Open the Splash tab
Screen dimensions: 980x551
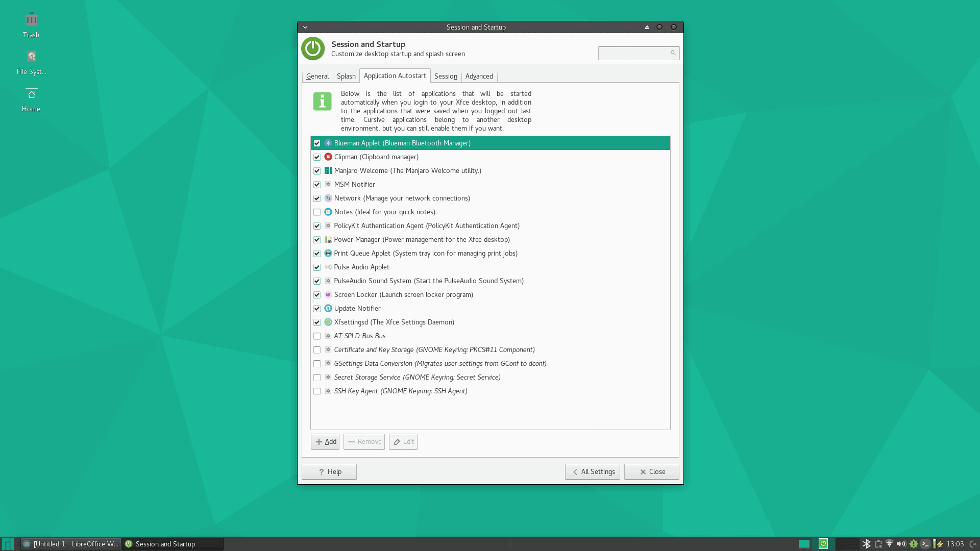[x=346, y=76]
